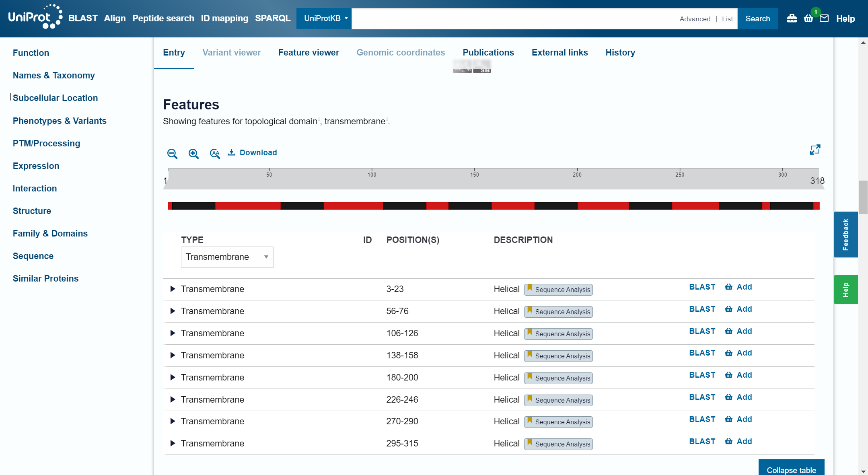Add transmembrane 180-200 to basket
The height and width of the screenshot is (475, 868).
(738, 375)
